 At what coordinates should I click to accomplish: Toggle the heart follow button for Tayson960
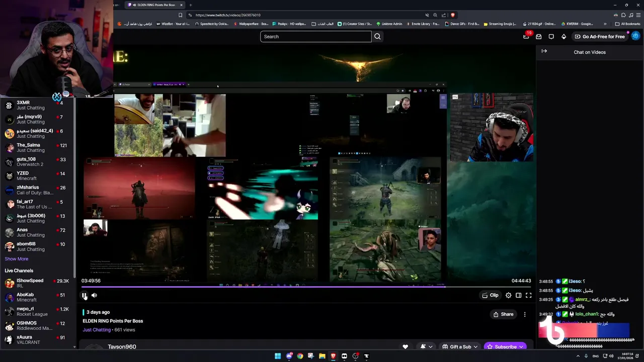click(406, 347)
